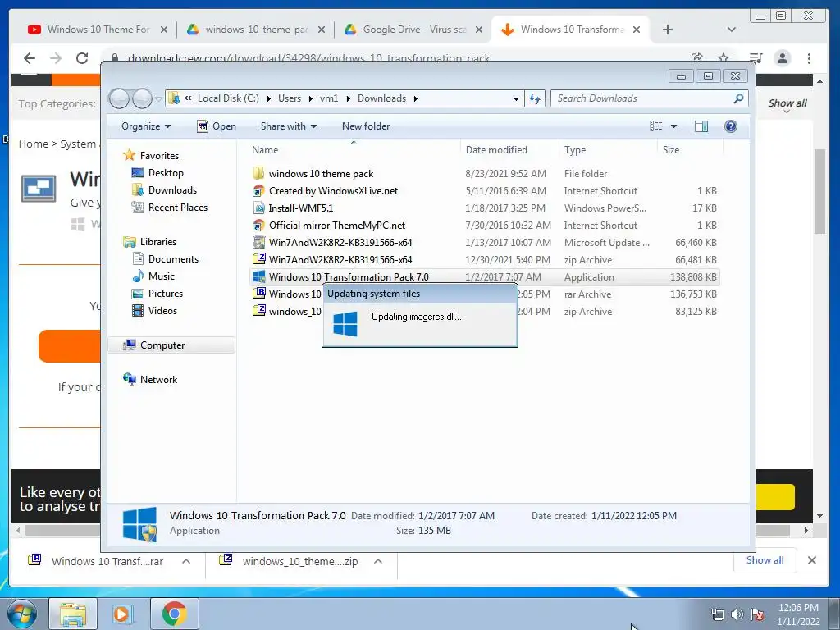Open a new Chrome tab with plus button

(x=668, y=30)
